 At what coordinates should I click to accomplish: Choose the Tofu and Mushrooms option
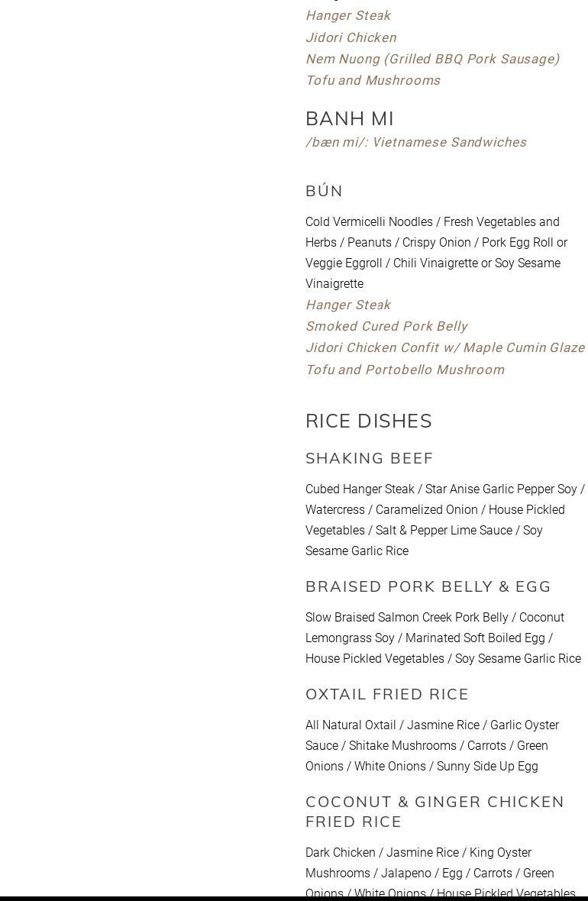point(373,80)
